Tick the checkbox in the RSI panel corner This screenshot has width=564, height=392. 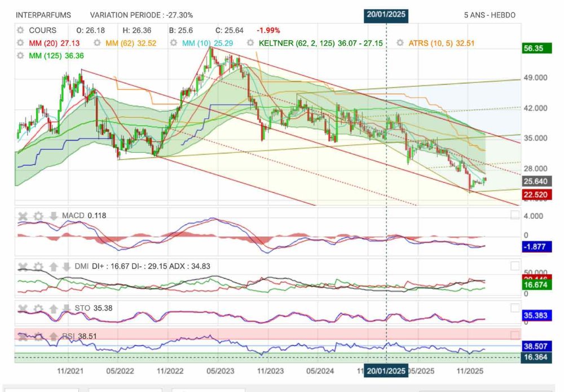click(515, 335)
